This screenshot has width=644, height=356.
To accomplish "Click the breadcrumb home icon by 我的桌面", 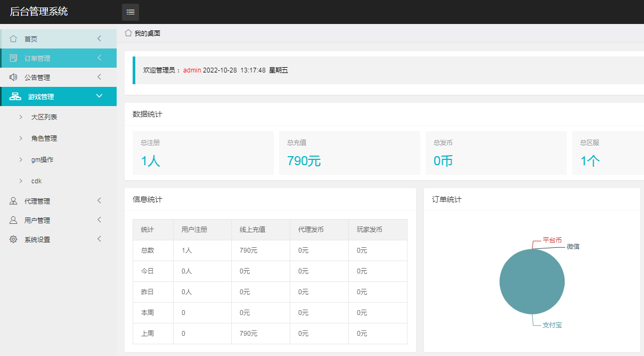I will (x=128, y=33).
